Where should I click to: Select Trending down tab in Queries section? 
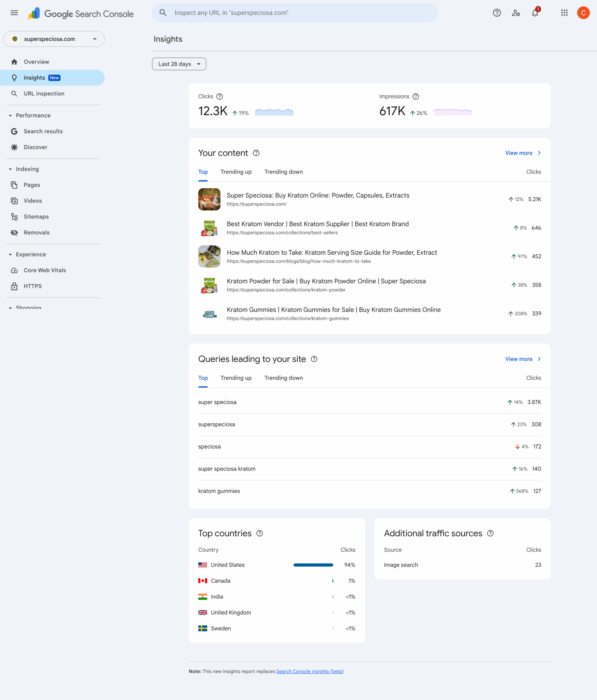pos(284,378)
